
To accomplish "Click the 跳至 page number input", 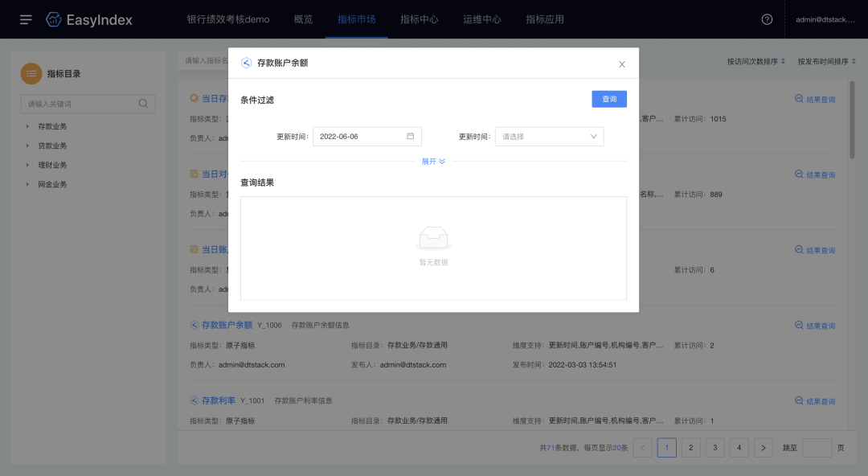I will pyautogui.click(x=817, y=448).
